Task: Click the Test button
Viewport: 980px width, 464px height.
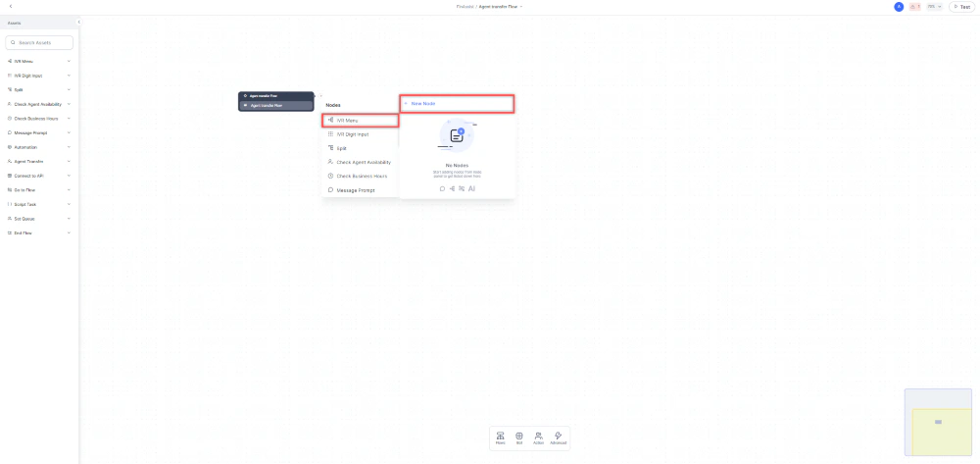Action: 962,6
